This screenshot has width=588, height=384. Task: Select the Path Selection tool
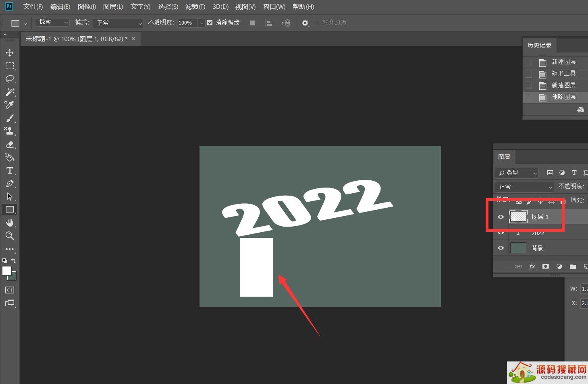pyautogui.click(x=10, y=196)
